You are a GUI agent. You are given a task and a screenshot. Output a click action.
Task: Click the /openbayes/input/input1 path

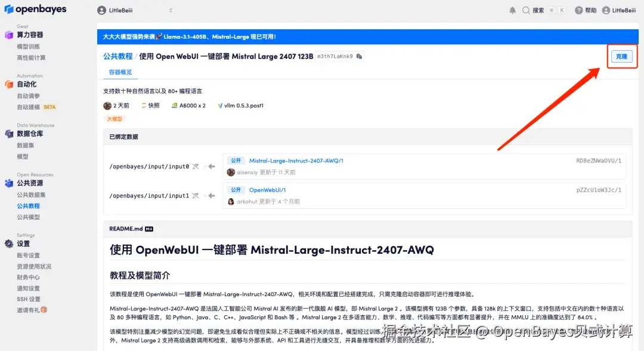coord(149,196)
